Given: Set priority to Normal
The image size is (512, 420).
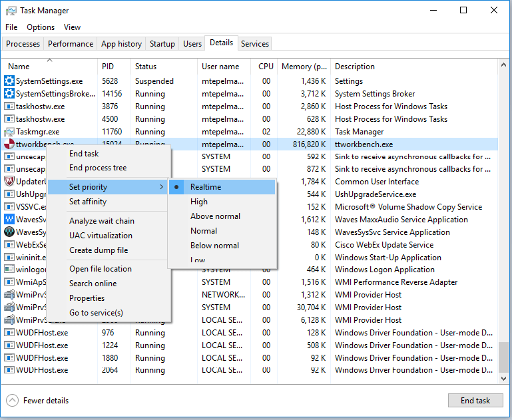Looking at the screenshot, I should (x=222, y=231).
